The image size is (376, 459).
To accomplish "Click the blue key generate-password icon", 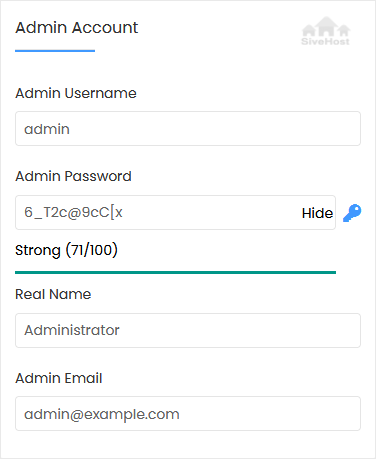I will pyautogui.click(x=352, y=213).
